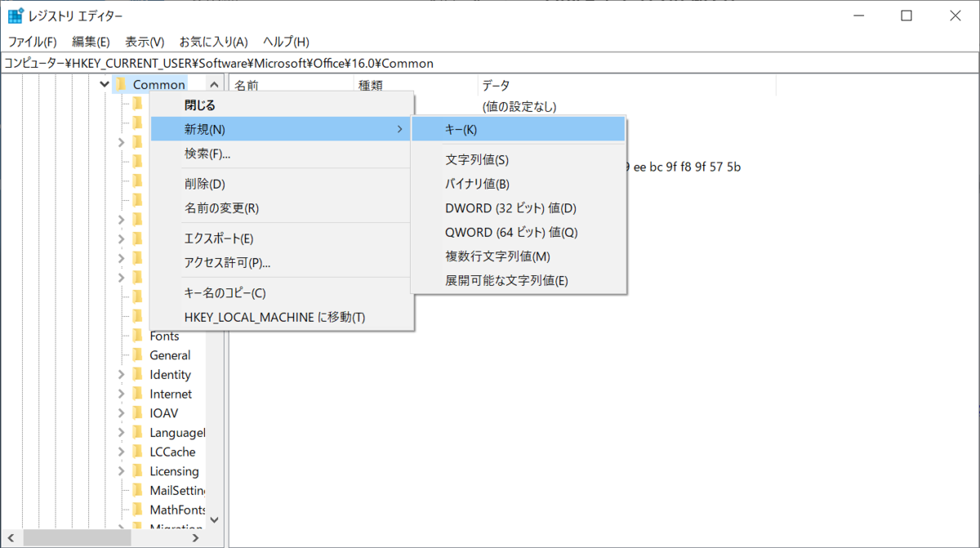The height and width of the screenshot is (548, 980).
Task: Expand the Internet key node
Action: [x=121, y=394]
